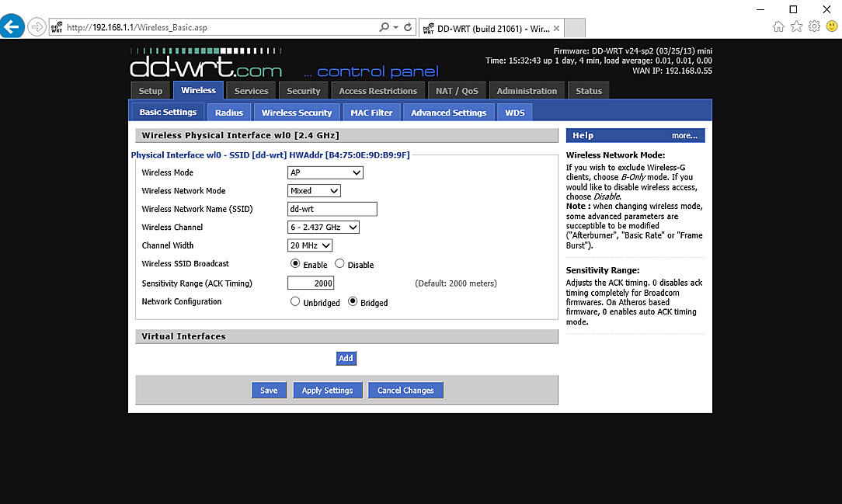Click the Add virtual interface button
The width and height of the screenshot is (842, 504).
coord(346,358)
